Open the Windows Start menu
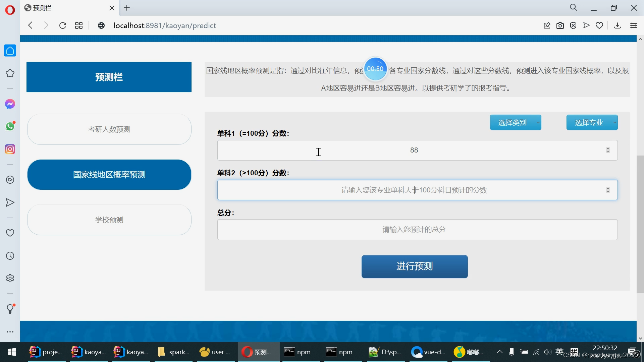This screenshot has width=644, height=362. pos(12,352)
